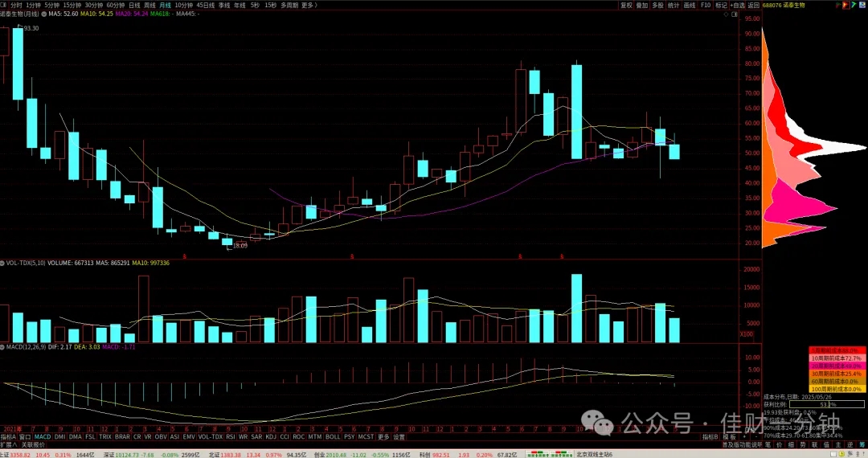The width and height of the screenshot is (868, 458).
Task: Click the 指标A indicator label
Action: click(x=8, y=437)
